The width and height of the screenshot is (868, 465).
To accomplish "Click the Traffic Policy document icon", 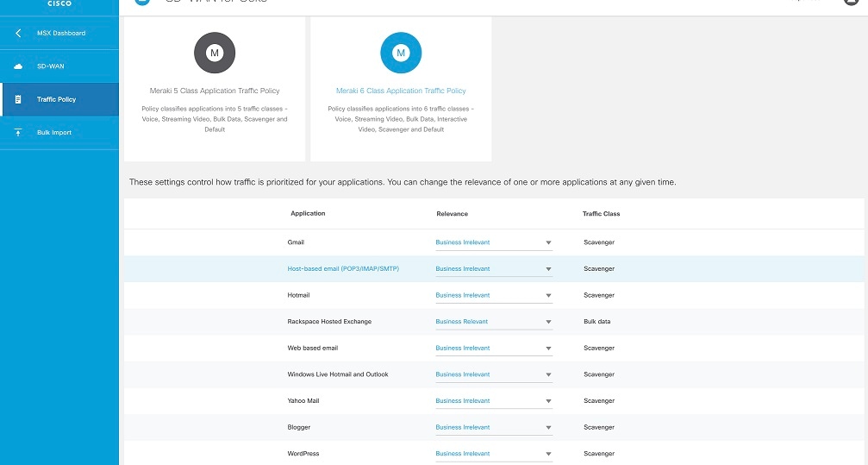I will [18, 99].
